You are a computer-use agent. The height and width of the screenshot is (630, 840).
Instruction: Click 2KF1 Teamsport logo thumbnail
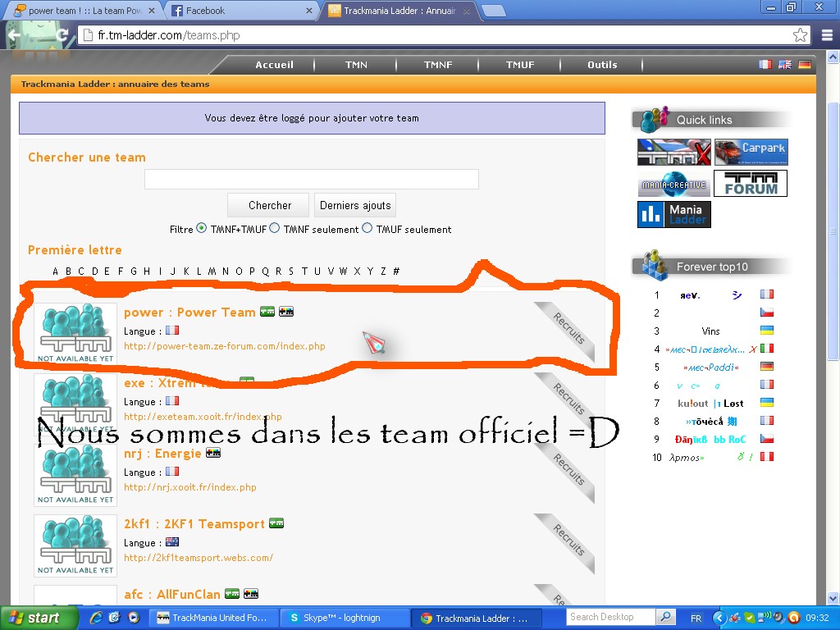click(75, 546)
